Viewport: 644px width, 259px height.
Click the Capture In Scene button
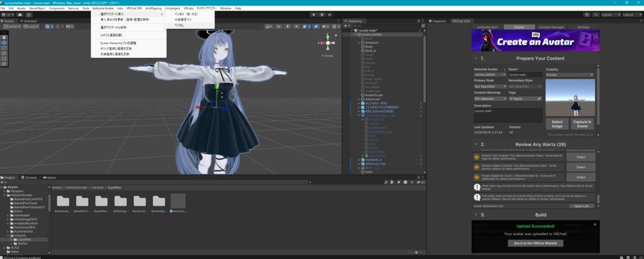pyautogui.click(x=583, y=124)
